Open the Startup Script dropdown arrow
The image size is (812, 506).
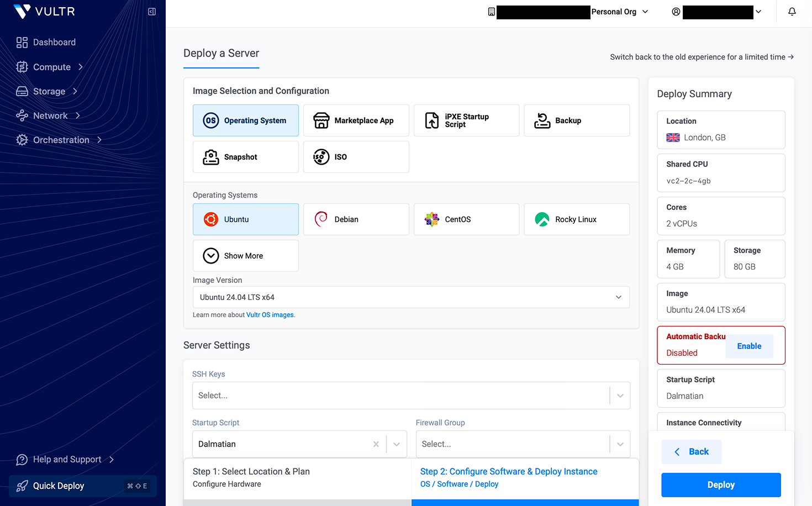coord(397,444)
